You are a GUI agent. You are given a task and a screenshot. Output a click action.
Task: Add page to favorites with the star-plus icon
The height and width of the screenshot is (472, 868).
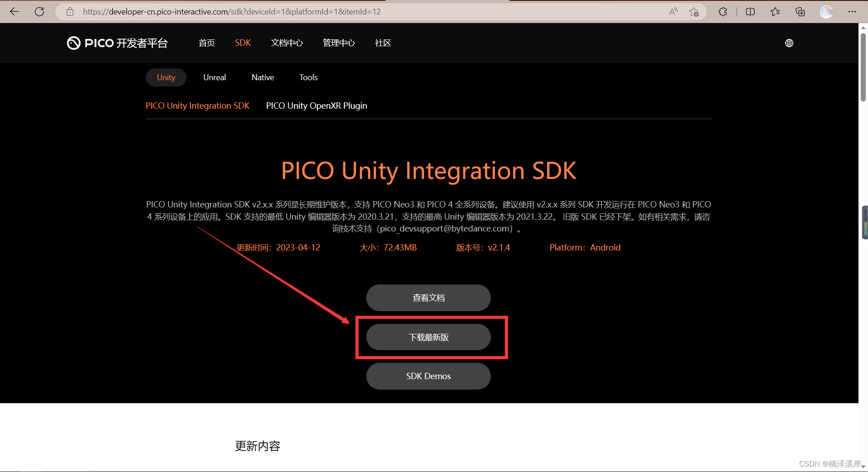point(694,12)
